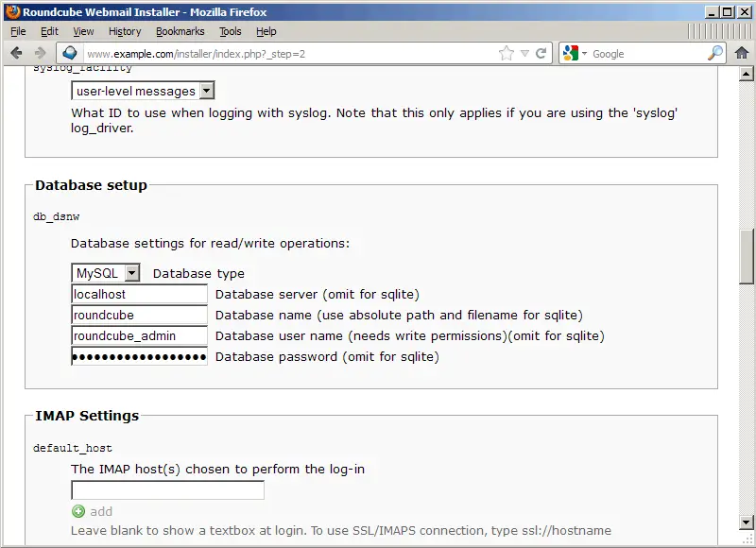The width and height of the screenshot is (756, 548).
Task: Close the Firefox window
Action: point(744,11)
